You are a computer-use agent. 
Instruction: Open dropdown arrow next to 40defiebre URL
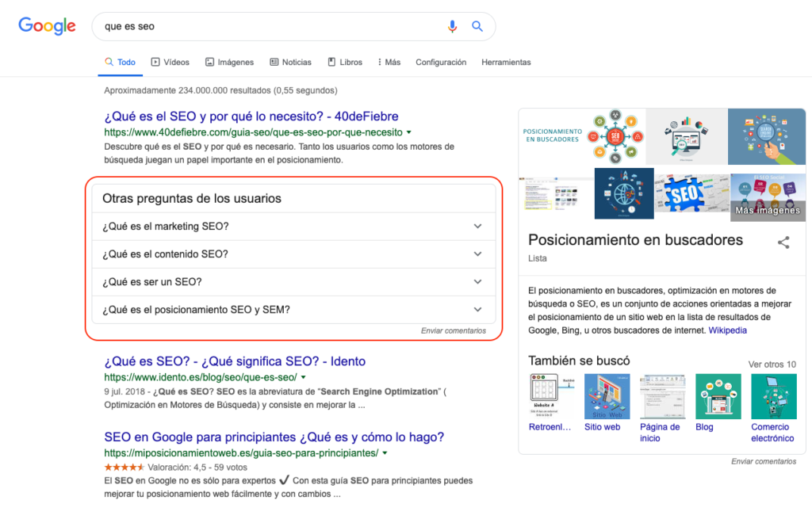(409, 132)
